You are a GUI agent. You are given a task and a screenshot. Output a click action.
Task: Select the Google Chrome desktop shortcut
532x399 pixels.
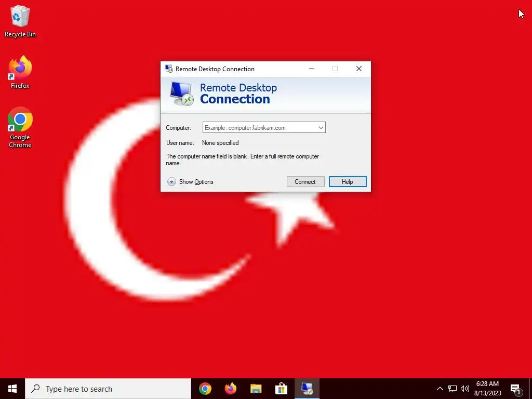click(20, 128)
